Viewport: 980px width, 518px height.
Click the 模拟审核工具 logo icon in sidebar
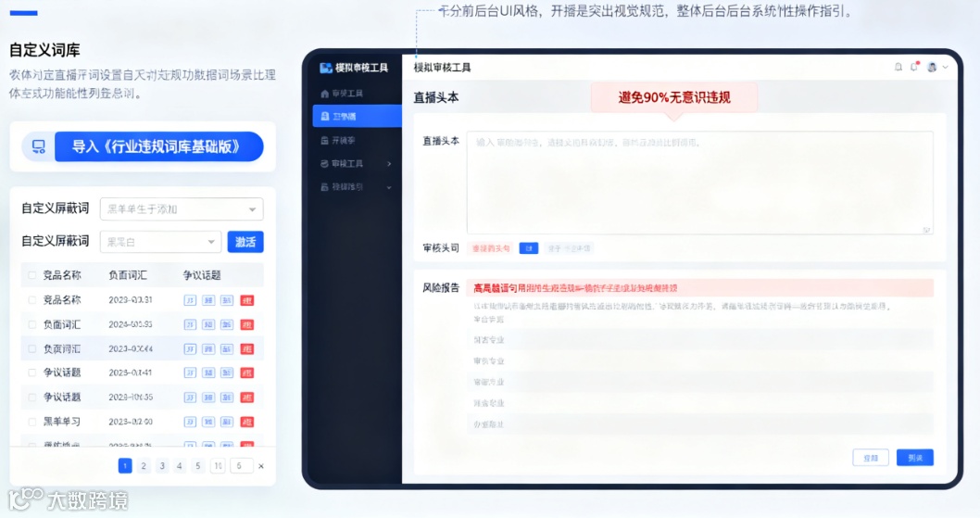click(326, 68)
